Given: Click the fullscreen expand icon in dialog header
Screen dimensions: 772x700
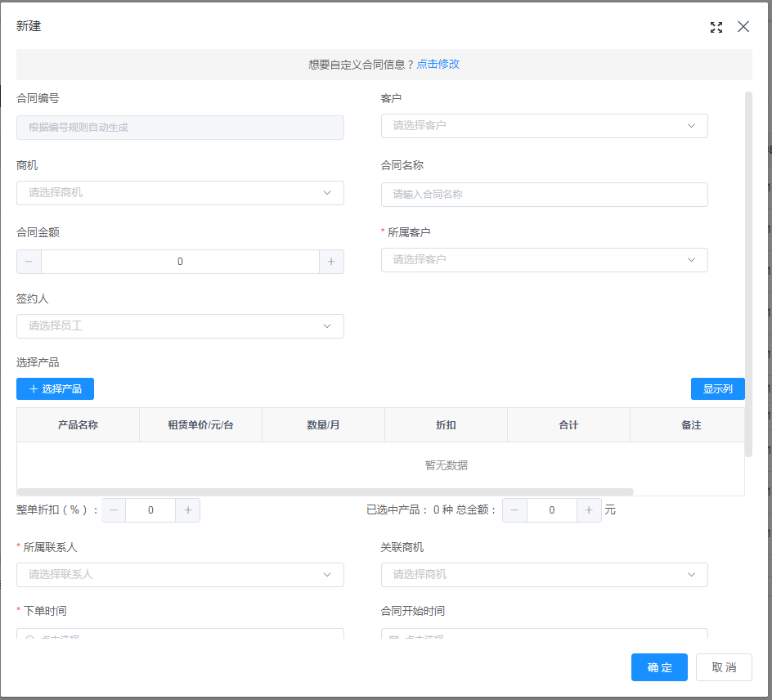Looking at the screenshot, I should click(716, 27).
